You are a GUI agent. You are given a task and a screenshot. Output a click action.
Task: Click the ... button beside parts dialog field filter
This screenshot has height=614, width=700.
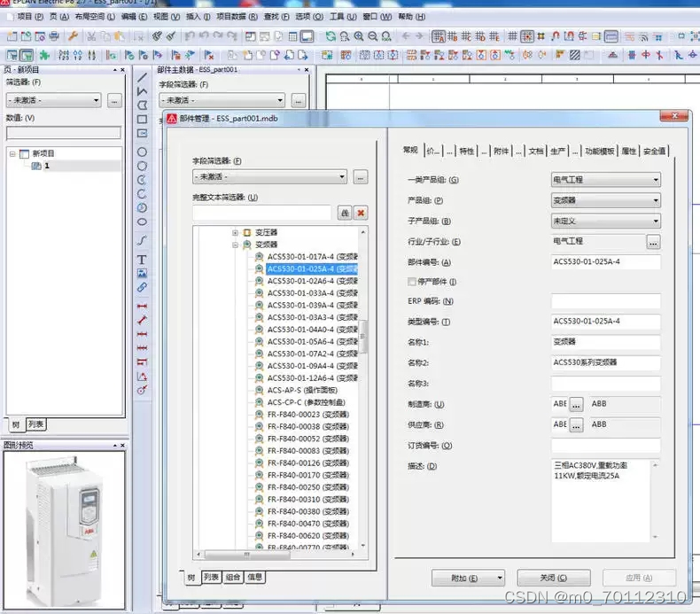[x=361, y=177]
